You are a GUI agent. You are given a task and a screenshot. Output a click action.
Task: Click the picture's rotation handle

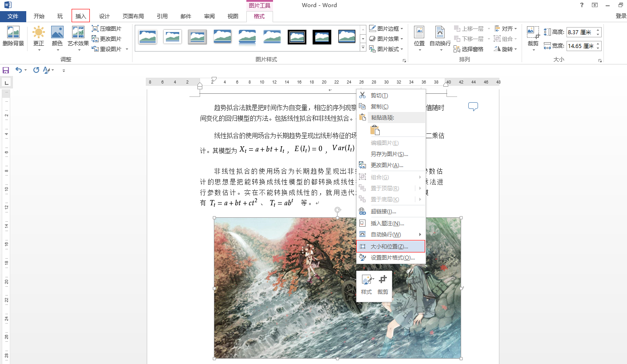coord(338,210)
